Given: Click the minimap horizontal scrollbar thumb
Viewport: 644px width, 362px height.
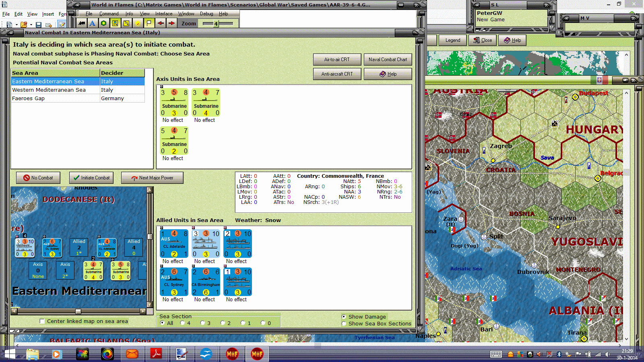Looking at the screenshot, I should pos(78,311).
